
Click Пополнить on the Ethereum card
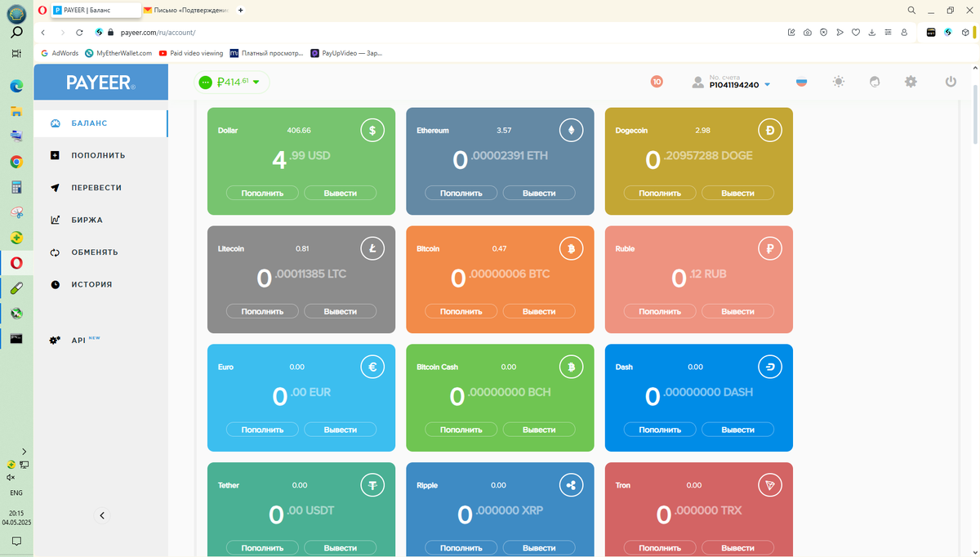coord(461,194)
